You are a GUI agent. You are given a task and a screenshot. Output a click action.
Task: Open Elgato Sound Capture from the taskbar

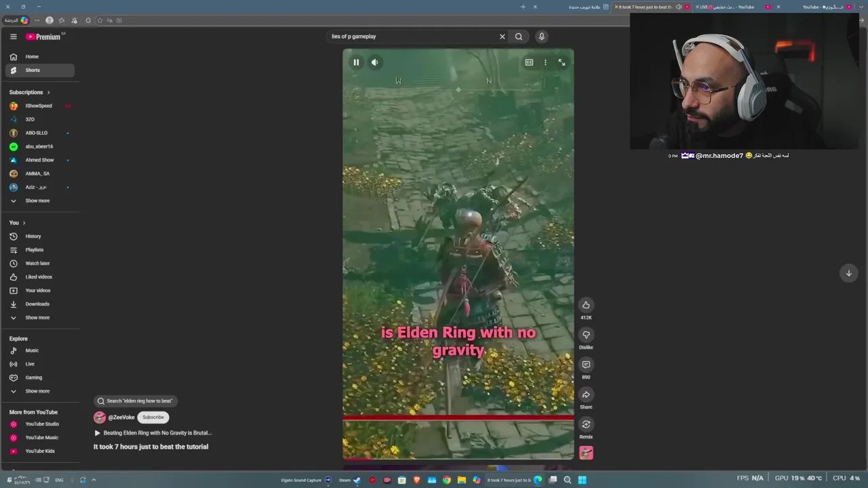click(x=328, y=480)
